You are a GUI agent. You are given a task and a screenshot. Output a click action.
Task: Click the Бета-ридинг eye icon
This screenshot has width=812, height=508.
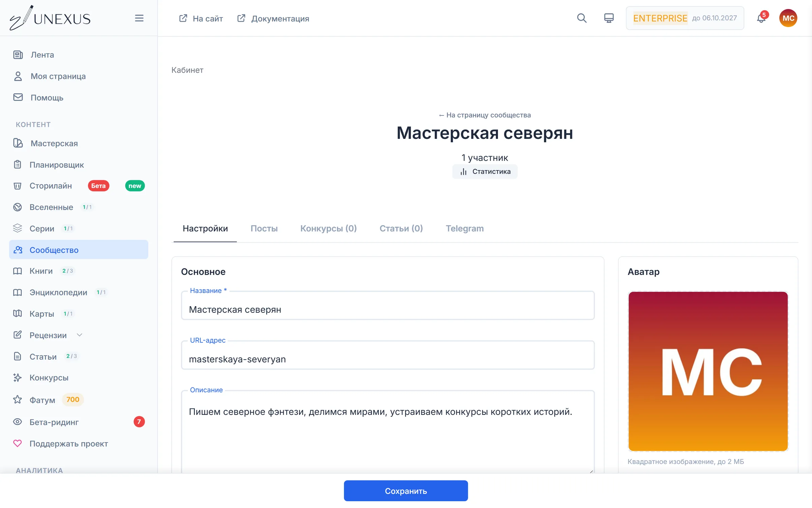pyautogui.click(x=17, y=422)
